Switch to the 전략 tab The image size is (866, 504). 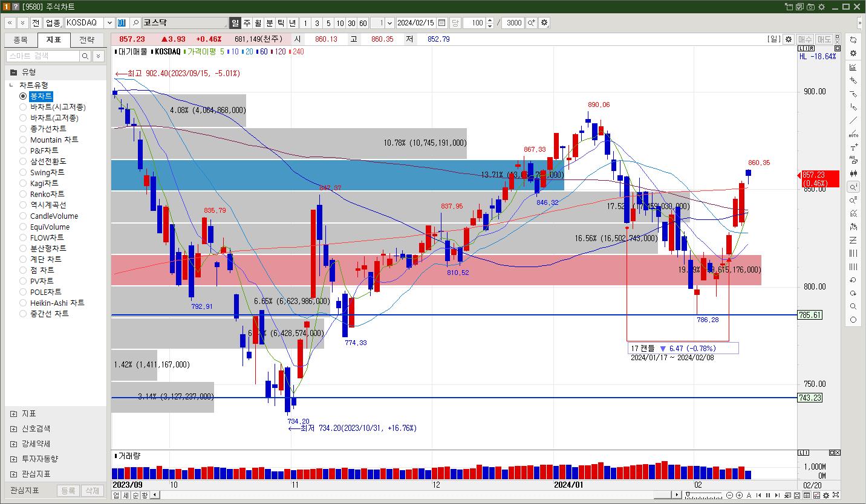tap(87, 40)
